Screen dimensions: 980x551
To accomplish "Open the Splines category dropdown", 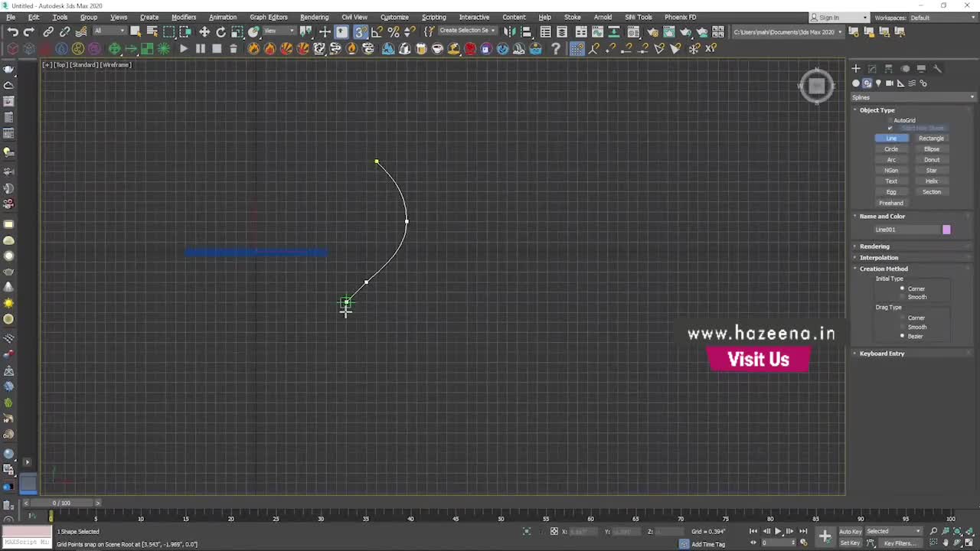I will click(x=913, y=97).
